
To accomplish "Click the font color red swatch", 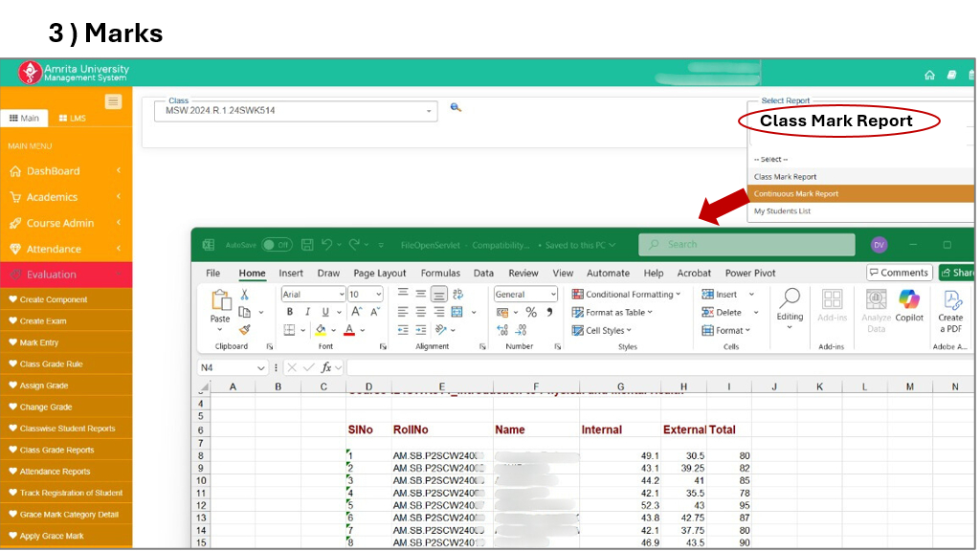I will [x=348, y=330].
